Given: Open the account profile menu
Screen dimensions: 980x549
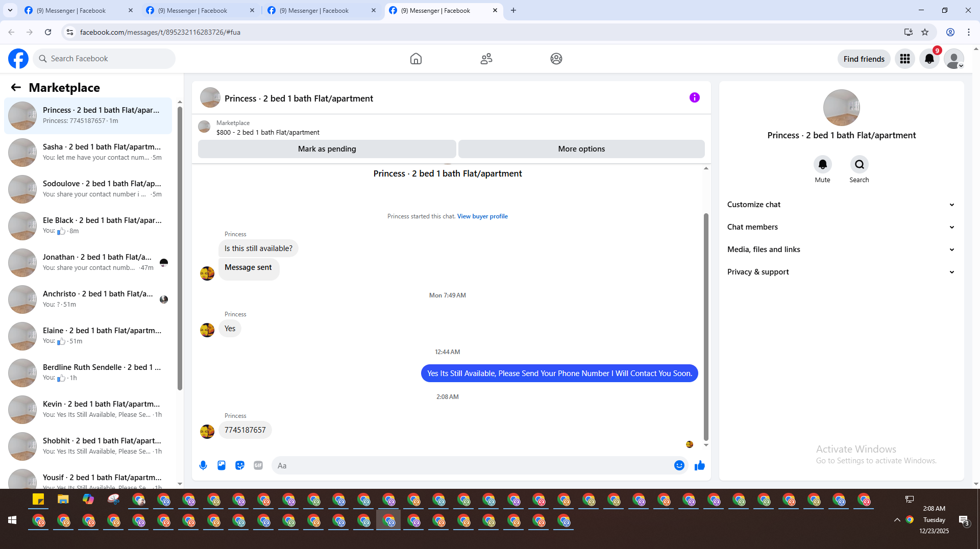Looking at the screenshot, I should (x=954, y=59).
